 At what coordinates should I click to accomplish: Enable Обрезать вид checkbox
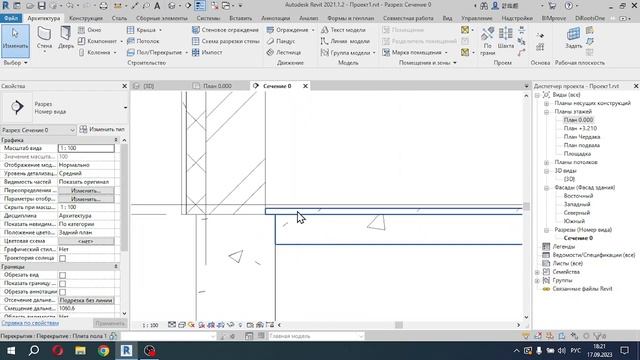[62, 276]
